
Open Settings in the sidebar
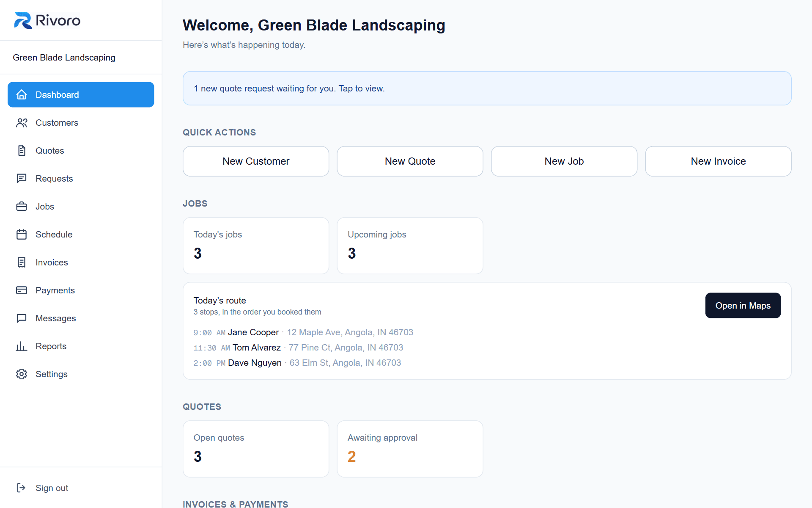81,374
